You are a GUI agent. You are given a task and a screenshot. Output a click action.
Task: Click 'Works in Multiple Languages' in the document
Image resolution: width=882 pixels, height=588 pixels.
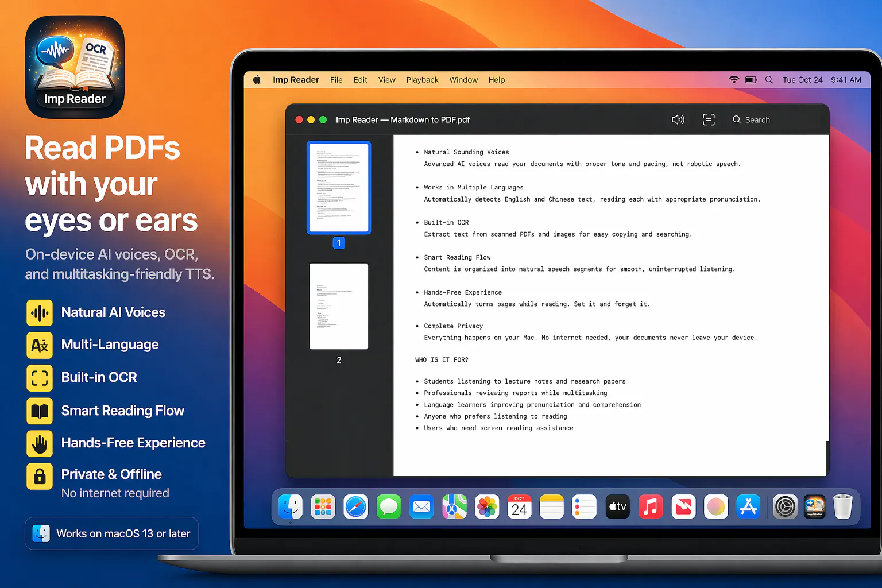pyautogui.click(x=474, y=187)
